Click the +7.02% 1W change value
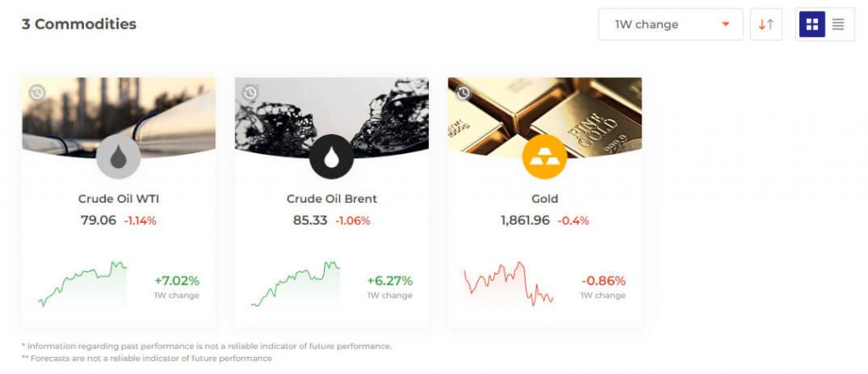 pos(176,281)
